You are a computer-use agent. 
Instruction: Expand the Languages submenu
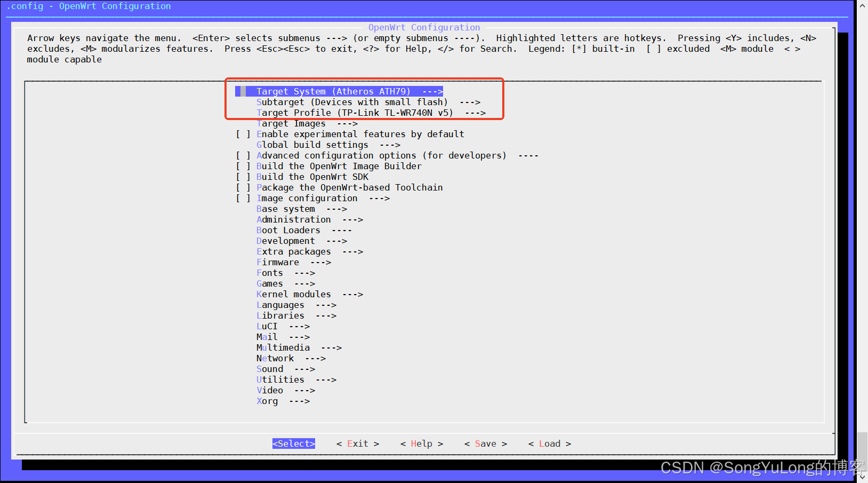pos(296,305)
